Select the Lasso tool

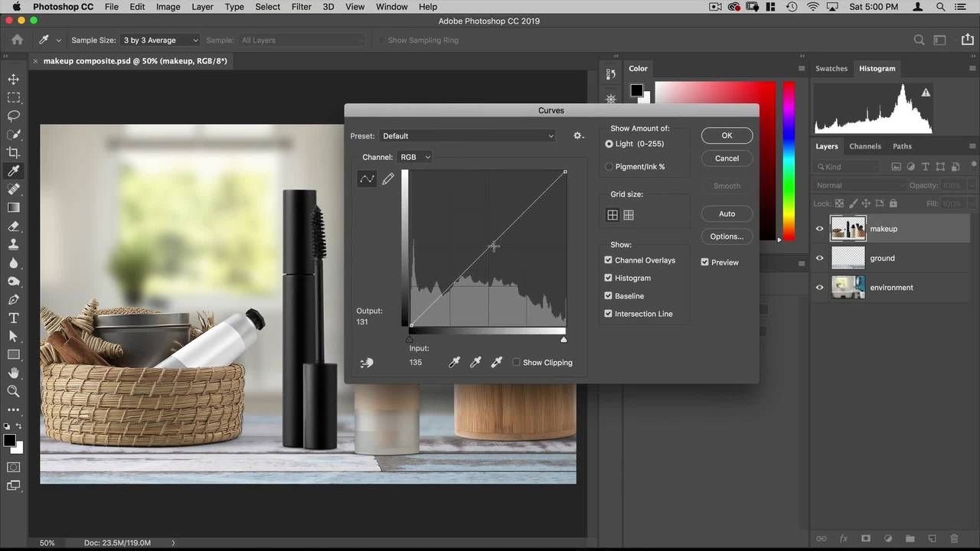[x=14, y=116]
